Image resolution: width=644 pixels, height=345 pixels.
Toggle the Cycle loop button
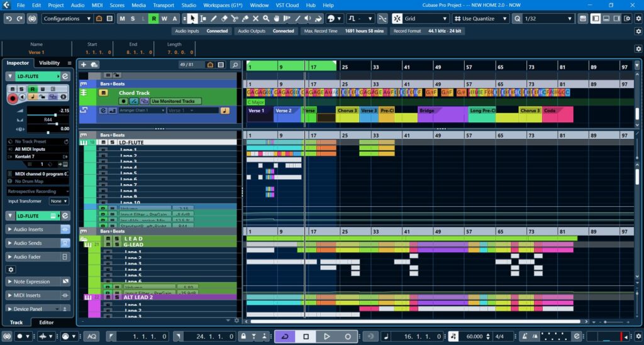click(x=285, y=336)
